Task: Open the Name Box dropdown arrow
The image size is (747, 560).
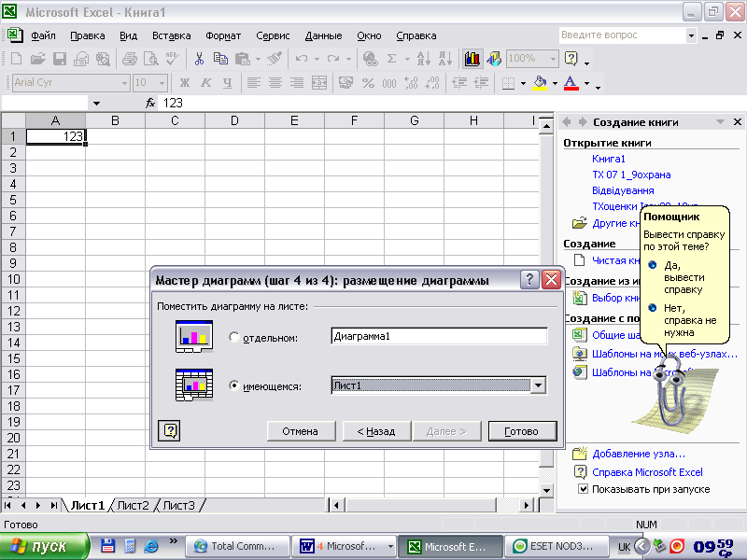Action: (97, 103)
